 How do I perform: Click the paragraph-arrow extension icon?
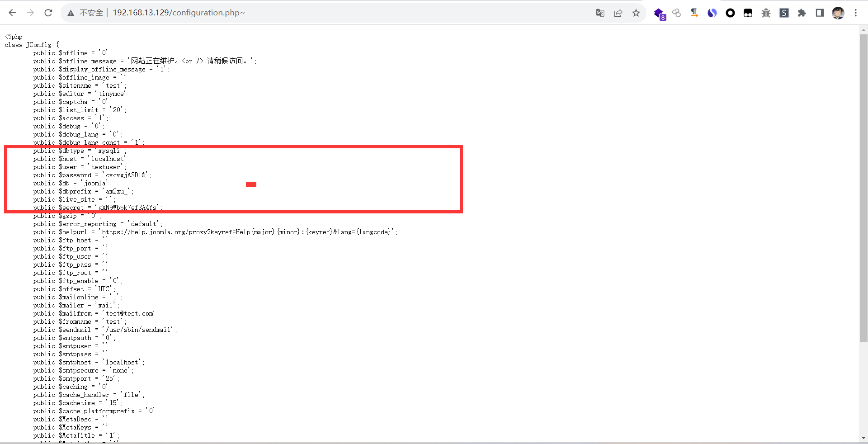[694, 13]
